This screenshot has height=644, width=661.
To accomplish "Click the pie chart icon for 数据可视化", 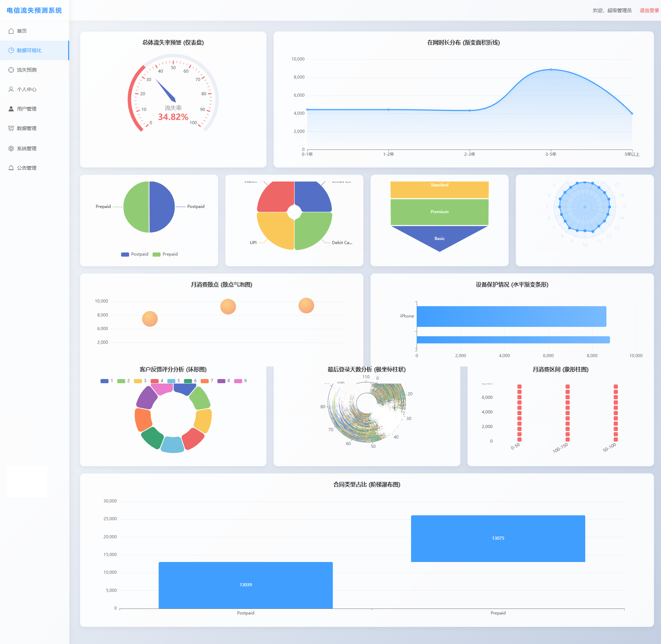I will [11, 50].
